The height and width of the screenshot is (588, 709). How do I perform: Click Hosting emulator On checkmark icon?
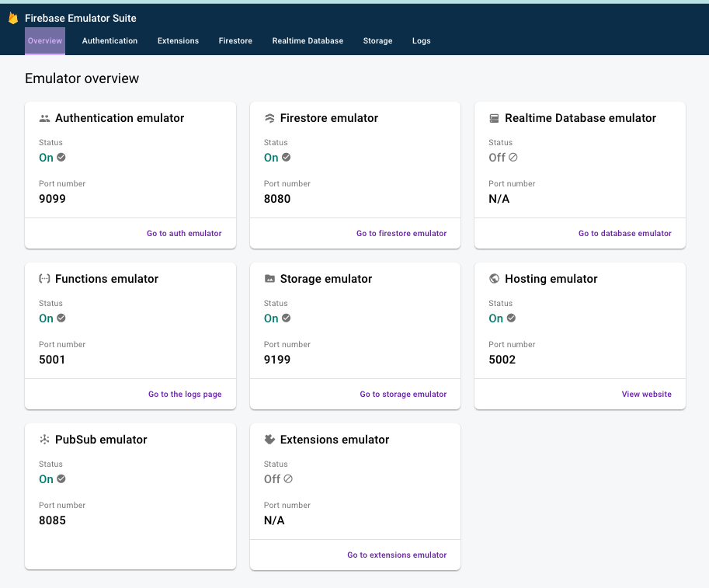(511, 318)
